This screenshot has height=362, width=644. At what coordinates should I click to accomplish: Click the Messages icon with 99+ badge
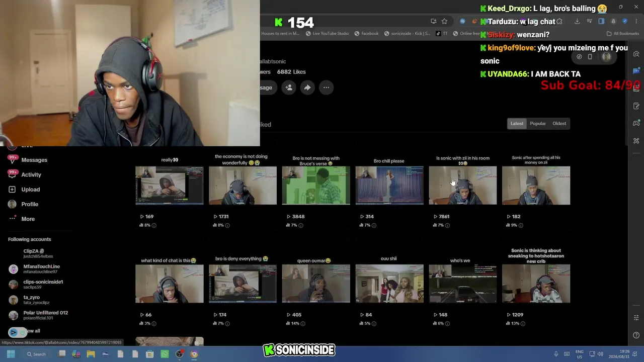(x=12, y=160)
